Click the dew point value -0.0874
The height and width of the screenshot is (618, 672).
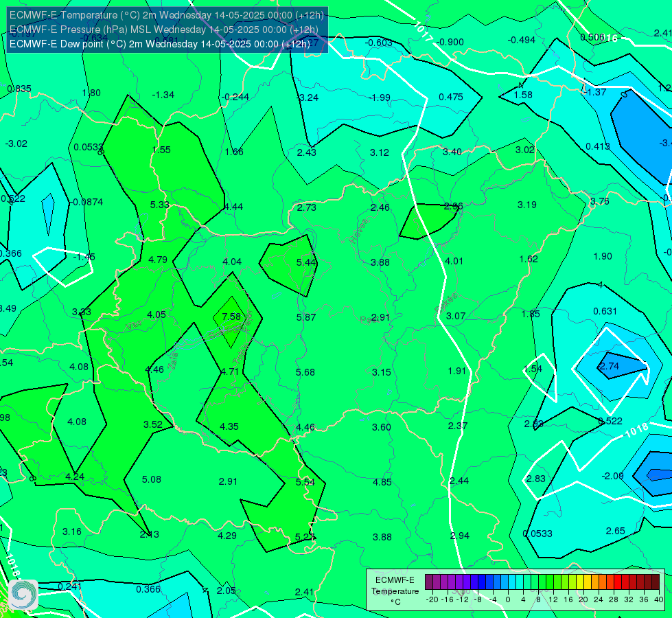tap(87, 202)
